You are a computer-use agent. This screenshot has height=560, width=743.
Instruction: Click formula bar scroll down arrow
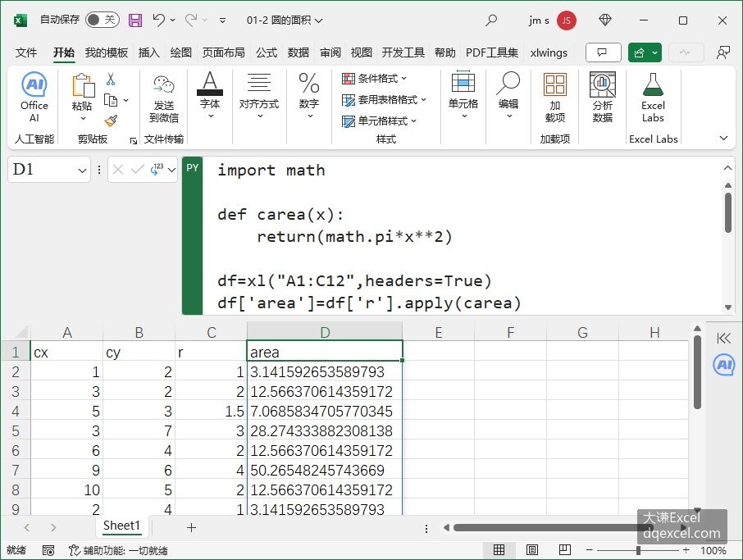(x=728, y=307)
